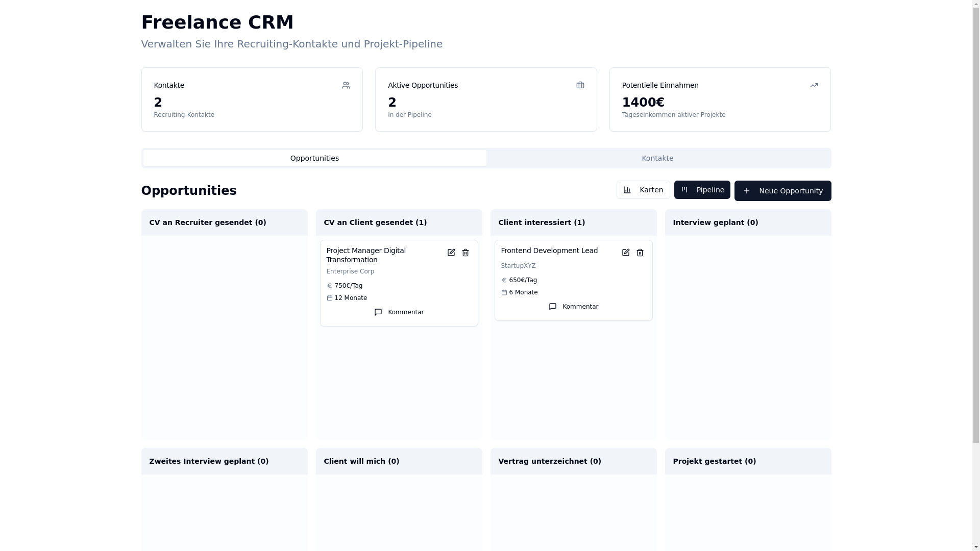Click the users icon in Kontakte stat card
The height and width of the screenshot is (551, 980).
346,85
